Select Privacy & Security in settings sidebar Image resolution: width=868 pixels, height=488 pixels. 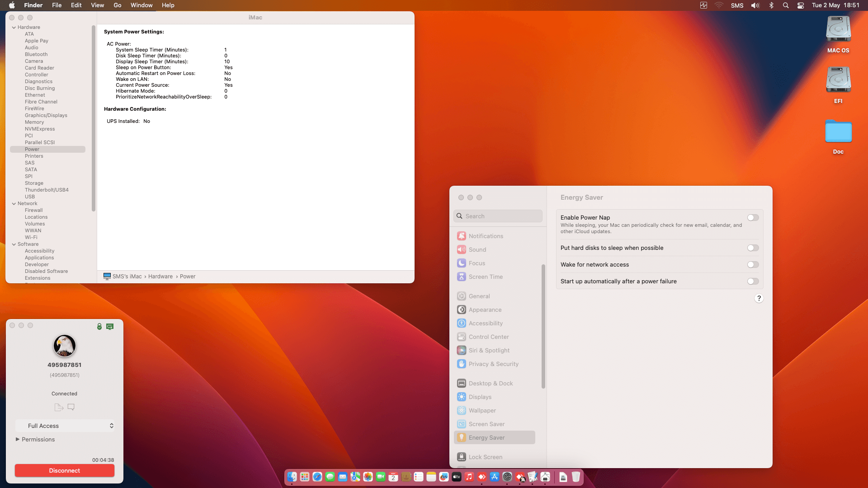point(495,364)
